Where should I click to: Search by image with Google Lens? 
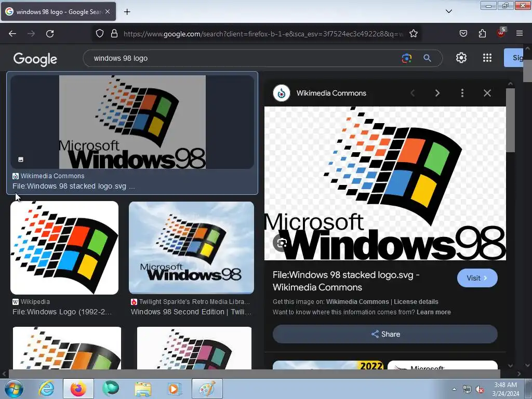pos(406,58)
